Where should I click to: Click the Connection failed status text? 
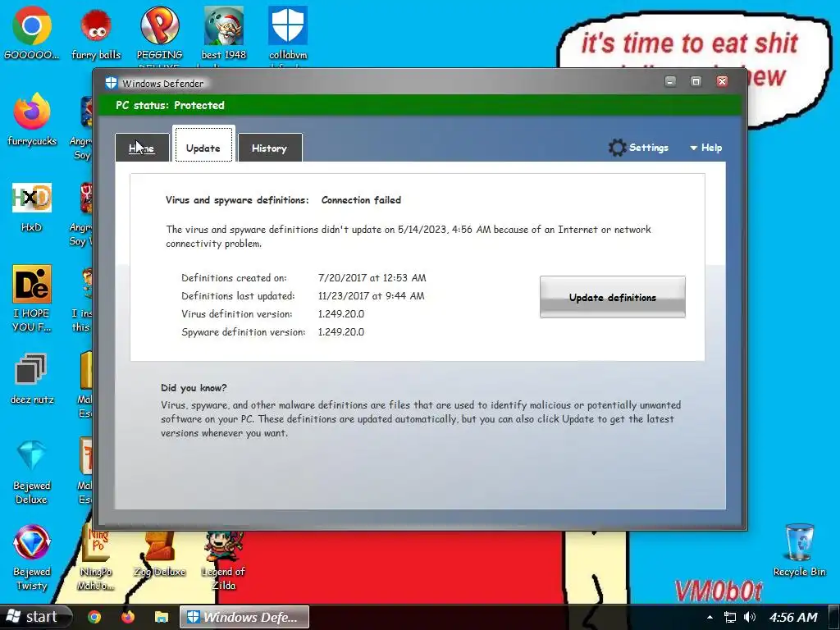[x=361, y=200]
